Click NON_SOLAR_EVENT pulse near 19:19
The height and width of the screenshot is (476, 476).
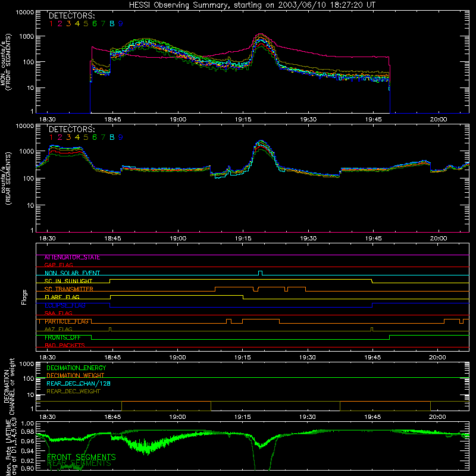point(260,273)
